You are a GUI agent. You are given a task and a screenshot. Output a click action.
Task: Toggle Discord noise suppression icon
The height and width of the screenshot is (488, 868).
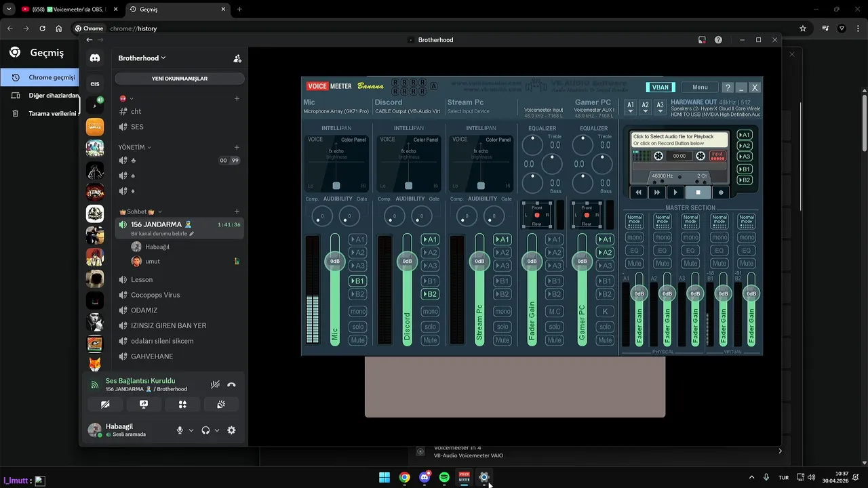click(x=215, y=384)
